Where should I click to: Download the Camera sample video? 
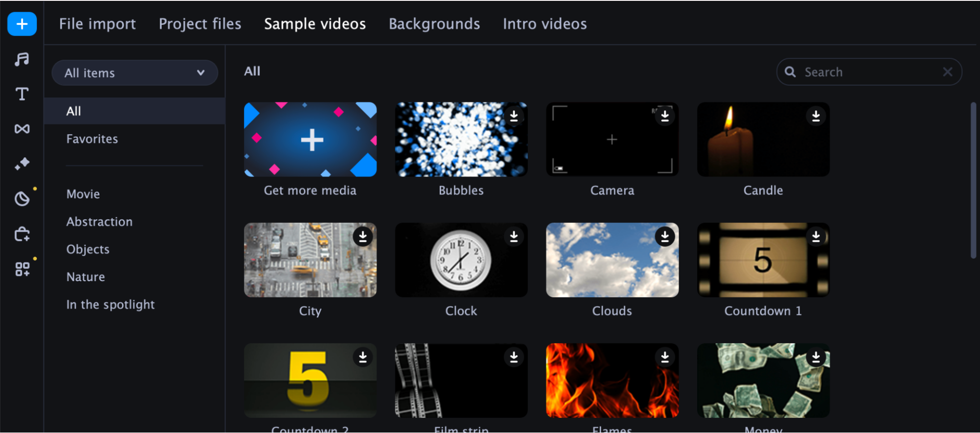[665, 116]
